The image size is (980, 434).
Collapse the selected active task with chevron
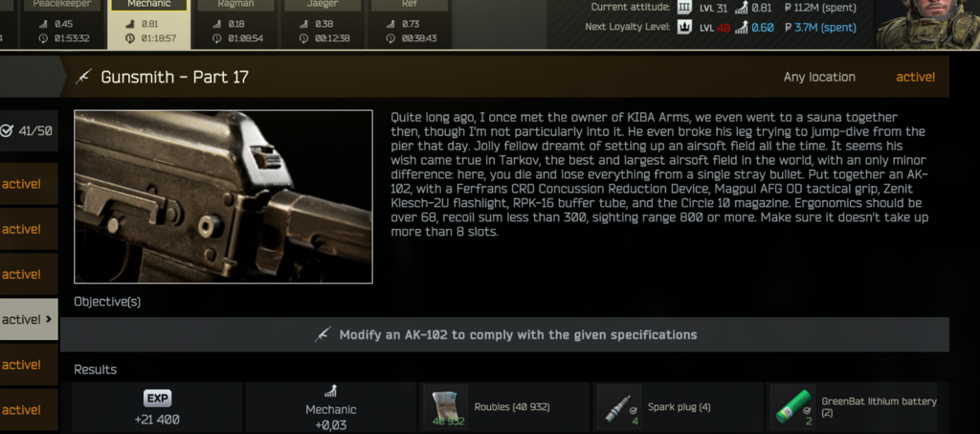coord(49,319)
